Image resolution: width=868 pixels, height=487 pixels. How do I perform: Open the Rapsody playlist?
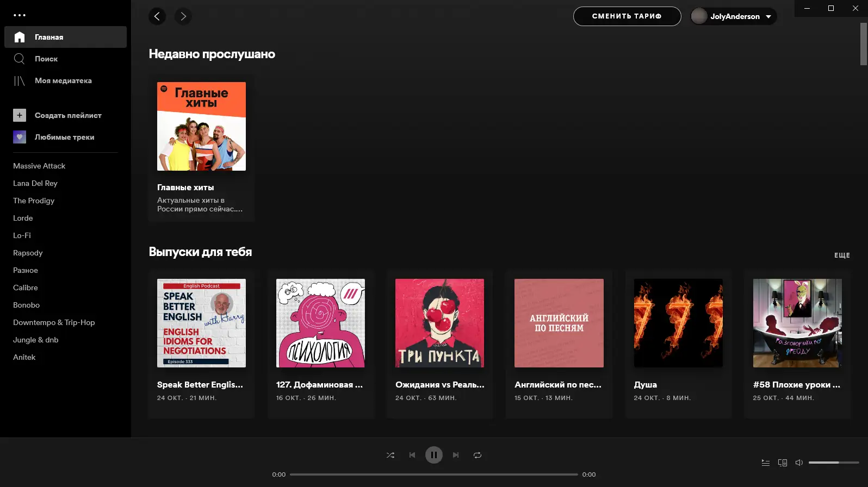pos(28,253)
